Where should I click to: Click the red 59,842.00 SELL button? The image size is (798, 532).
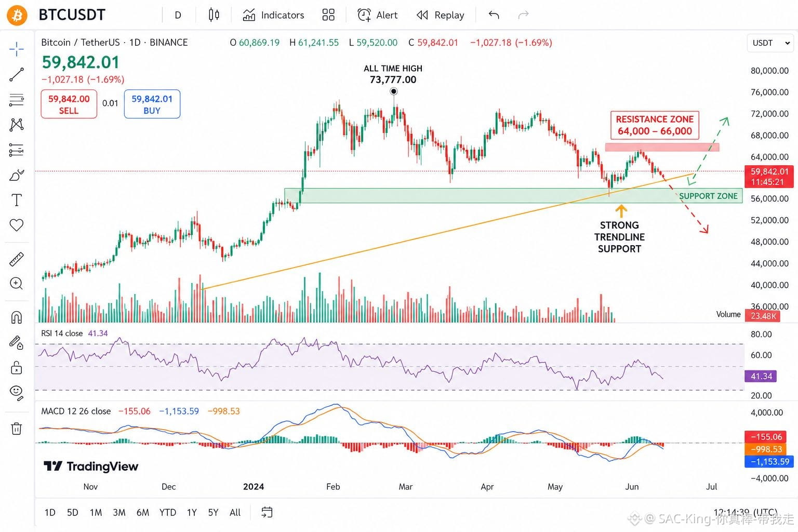click(69, 104)
